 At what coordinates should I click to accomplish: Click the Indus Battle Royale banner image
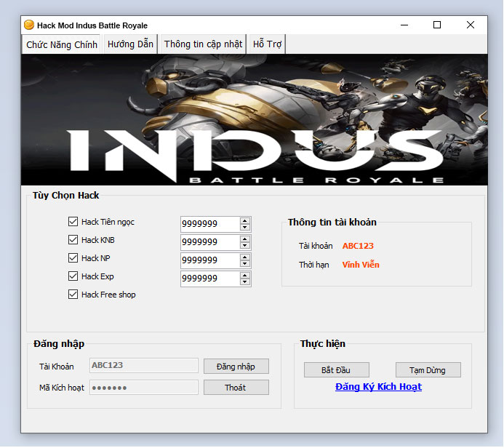click(255, 119)
